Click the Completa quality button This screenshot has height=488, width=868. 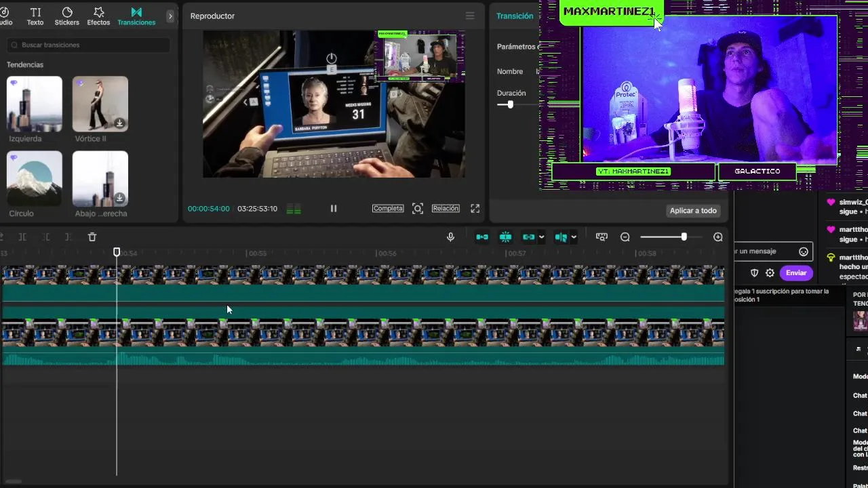[388, 209]
